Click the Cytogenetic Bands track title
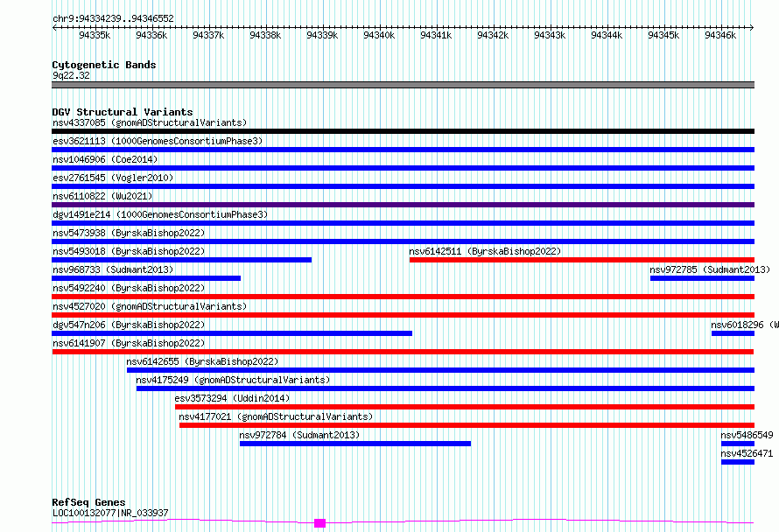The width and height of the screenshot is (779, 532). 104,65
